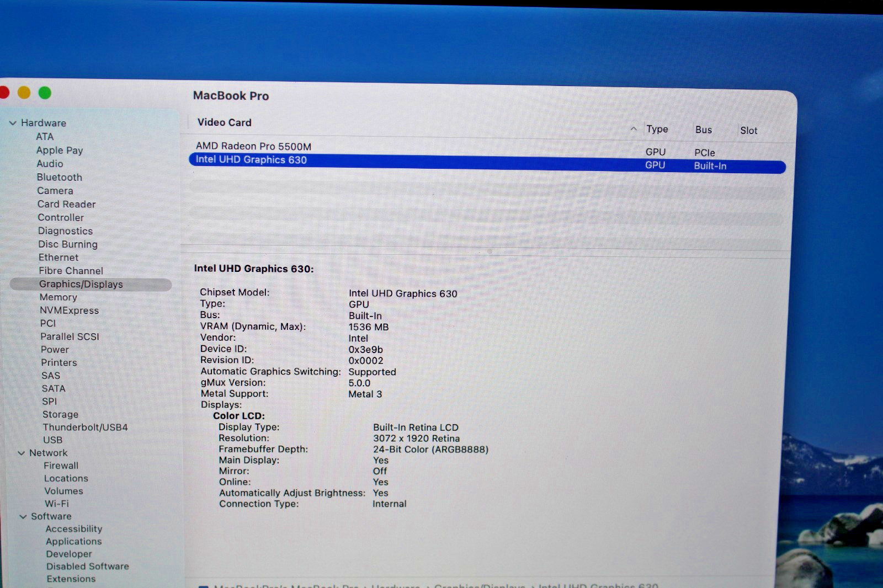Open Developer software info
This screenshot has height=588, width=883.
[69, 554]
